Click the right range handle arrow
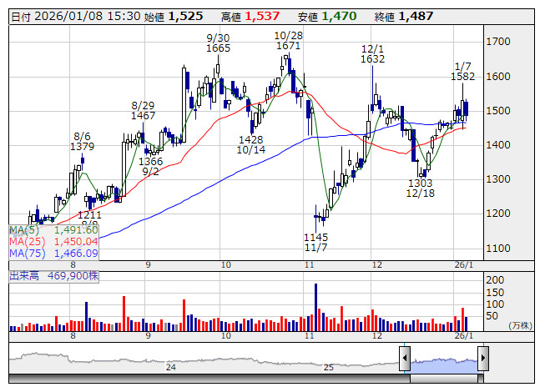545x392 pixels. (483, 358)
